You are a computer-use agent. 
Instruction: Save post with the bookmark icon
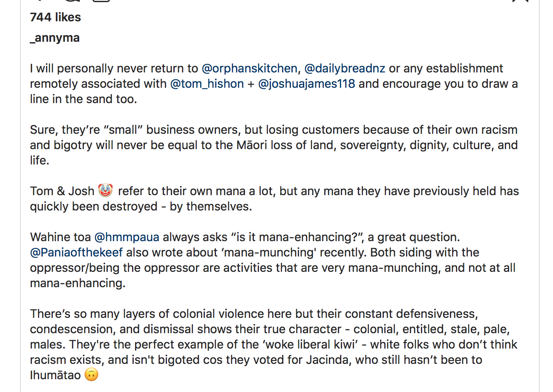(520, 1)
